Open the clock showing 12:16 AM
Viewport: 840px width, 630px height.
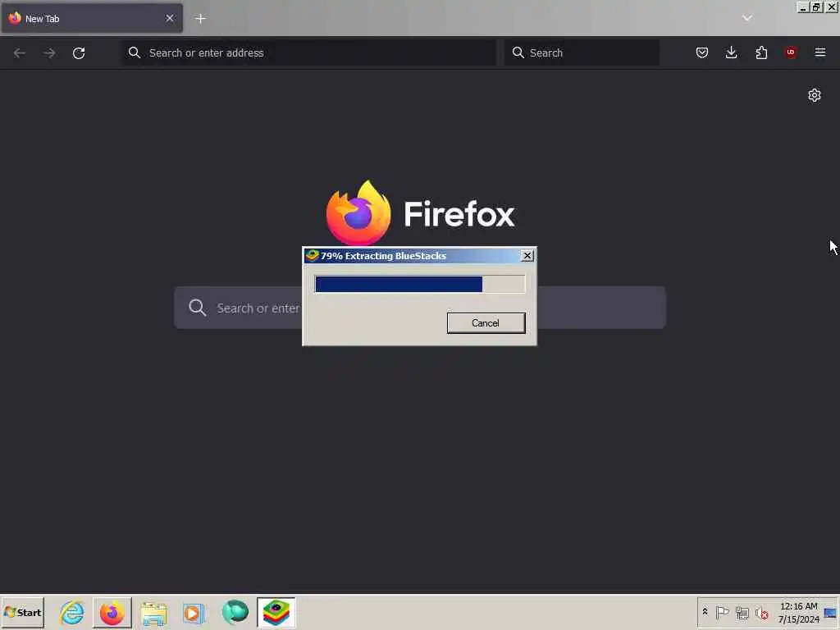point(798,612)
